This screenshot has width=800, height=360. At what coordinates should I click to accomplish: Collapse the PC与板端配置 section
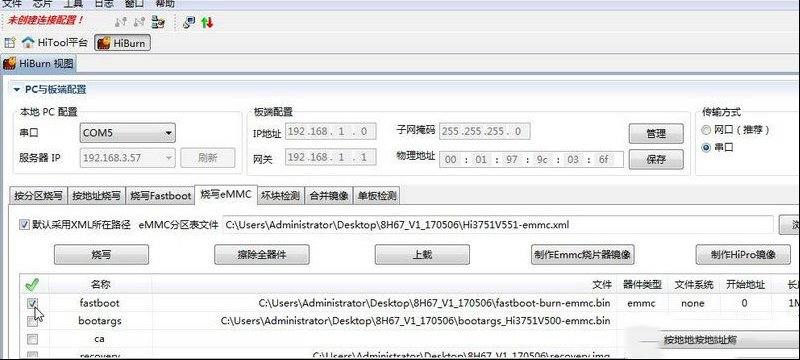[17, 90]
